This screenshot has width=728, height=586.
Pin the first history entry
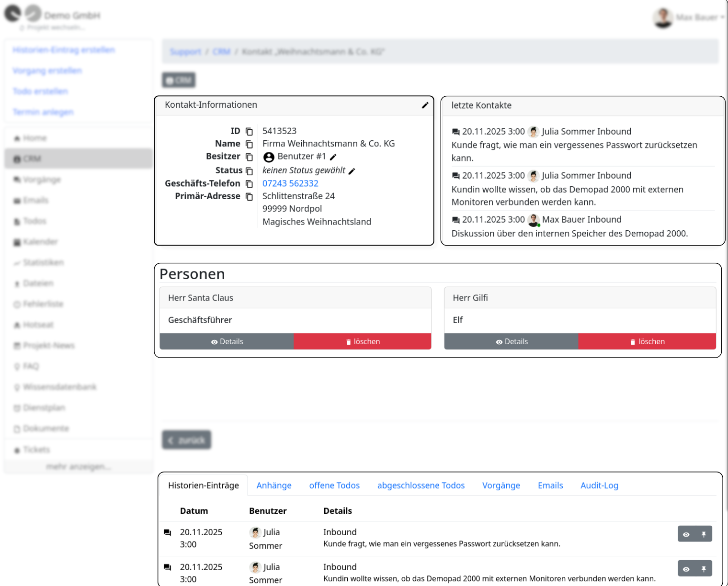pyautogui.click(x=704, y=534)
